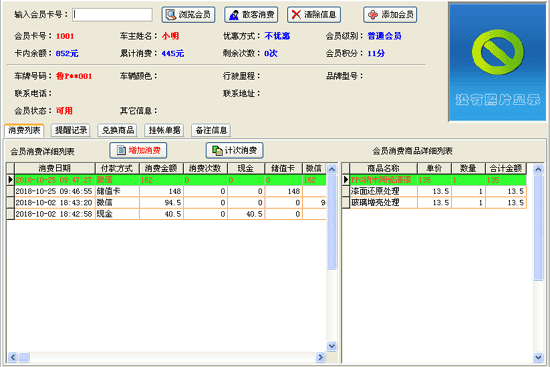Open the 备注信息 tab
The image size is (550, 367).
[x=211, y=130]
